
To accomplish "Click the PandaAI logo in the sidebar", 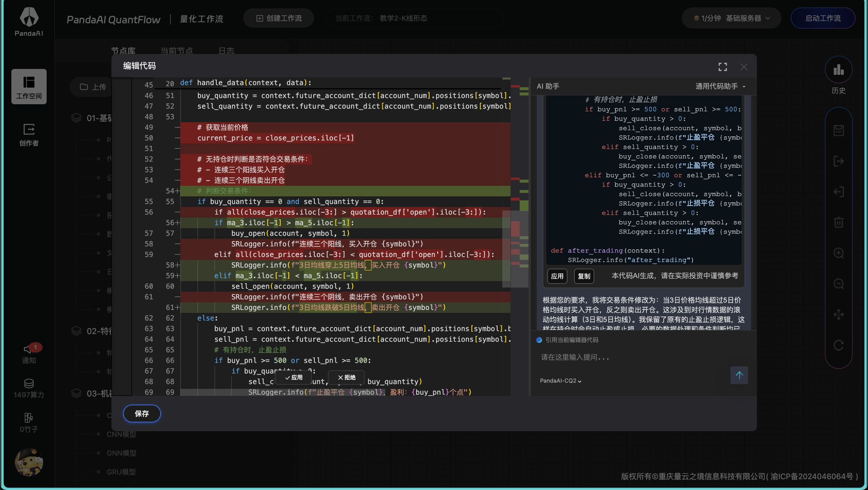I will coord(29,21).
